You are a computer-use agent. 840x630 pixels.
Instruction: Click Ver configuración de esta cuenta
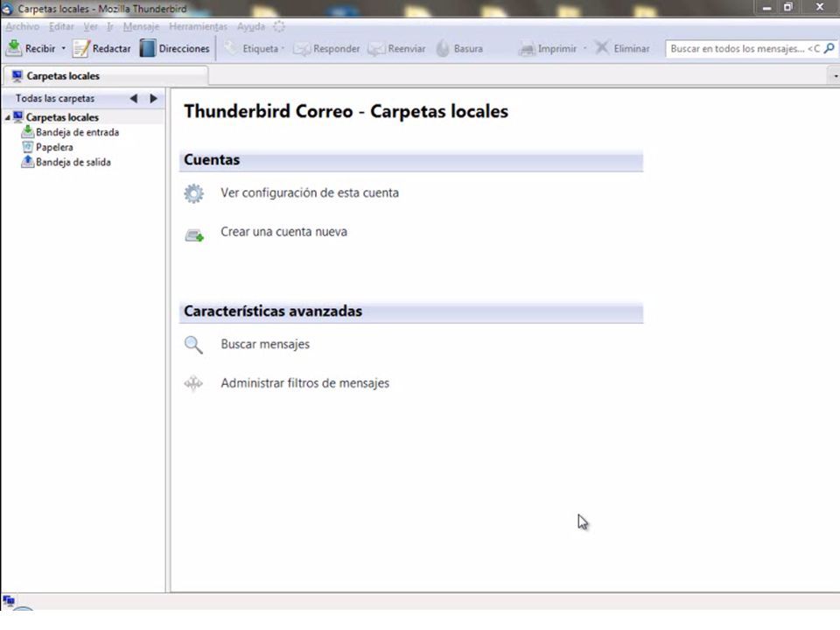pos(310,192)
